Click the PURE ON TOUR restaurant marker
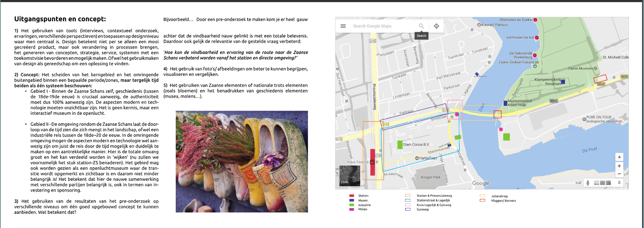 pos(584,119)
